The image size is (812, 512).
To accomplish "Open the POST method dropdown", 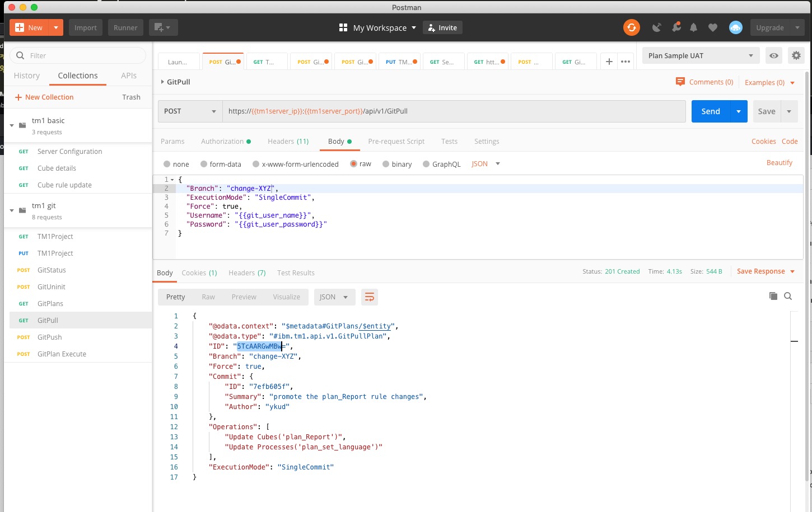I will point(190,111).
